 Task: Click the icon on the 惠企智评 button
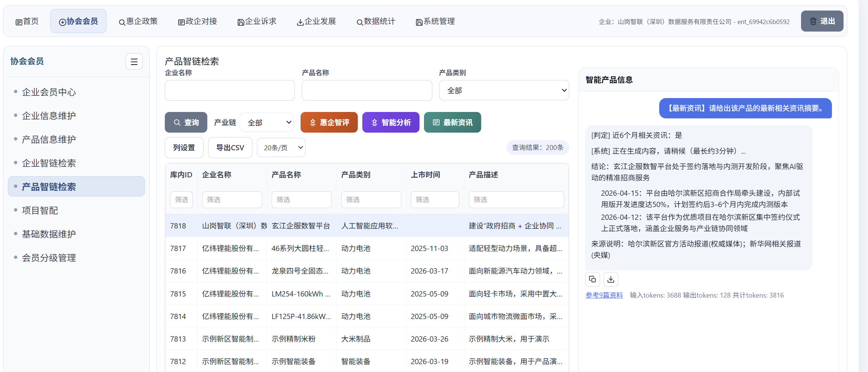click(313, 122)
